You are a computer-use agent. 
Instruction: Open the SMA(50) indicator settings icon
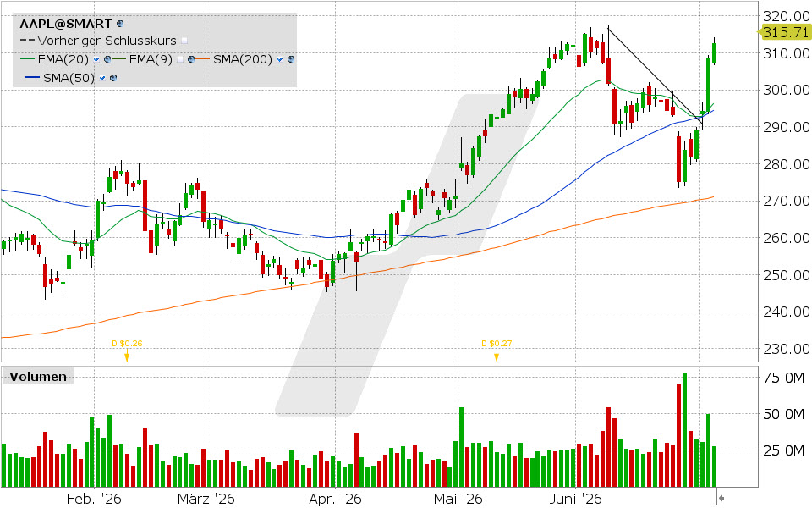113,78
